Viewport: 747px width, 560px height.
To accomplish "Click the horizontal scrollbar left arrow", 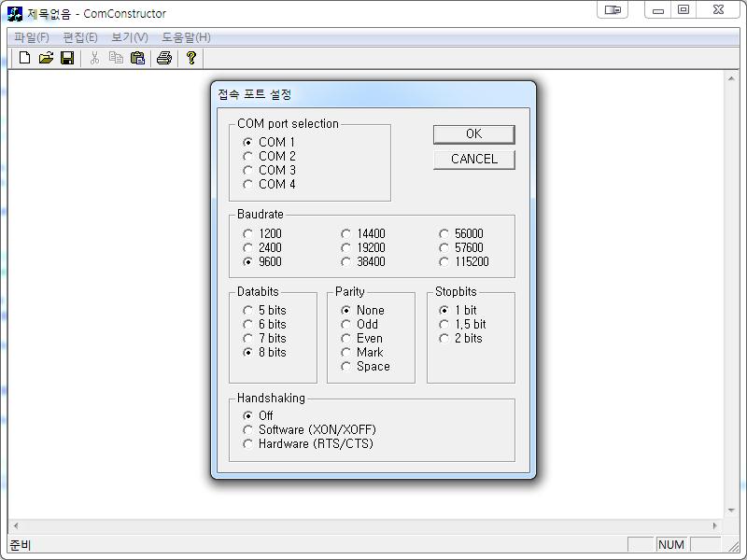I will 16,525.
